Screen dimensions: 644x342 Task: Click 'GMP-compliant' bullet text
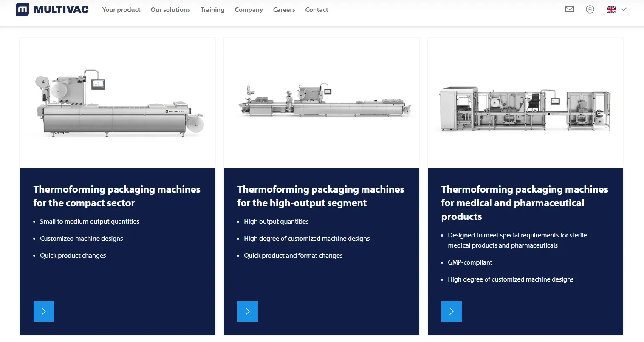pyautogui.click(x=470, y=262)
